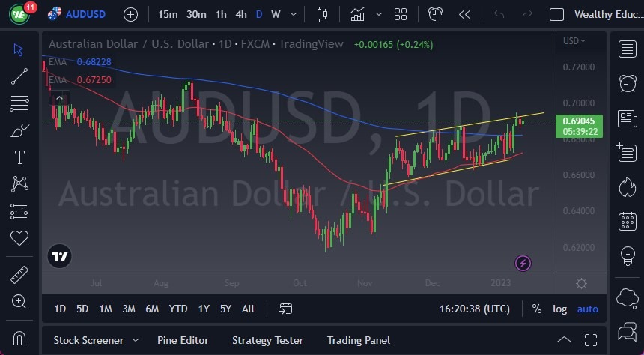Select the trend line drawing tool
This screenshot has height=355, width=644.
(x=19, y=76)
